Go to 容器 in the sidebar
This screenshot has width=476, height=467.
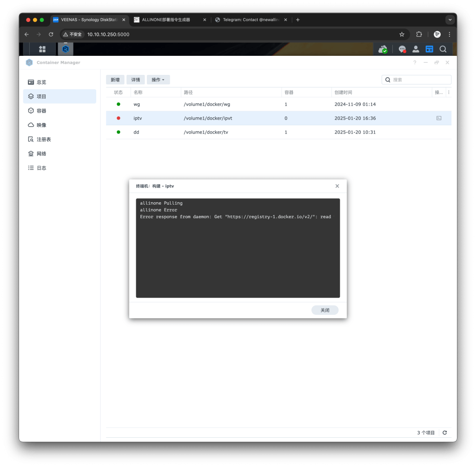tap(41, 111)
